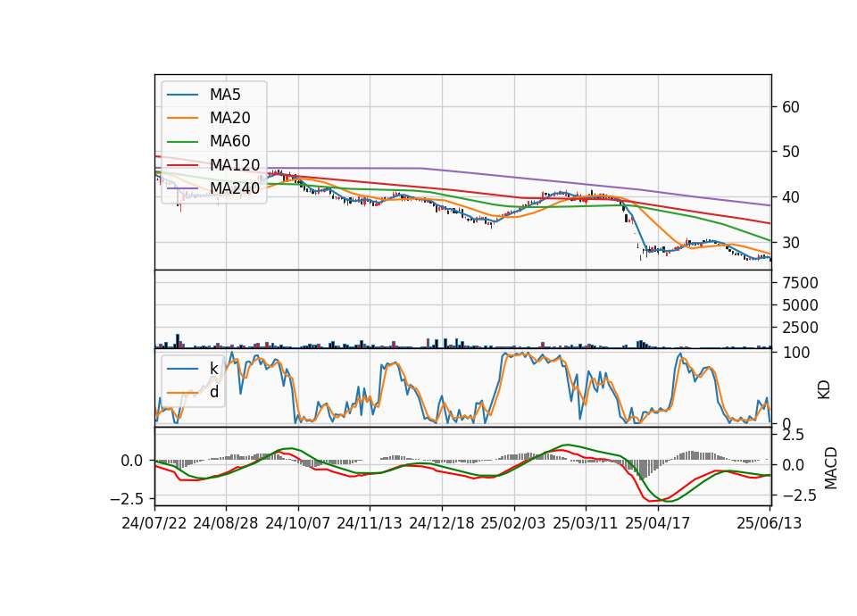Viewport: 857px width, 616px height.
Task: Click the price axis value 30
Action: pos(791,243)
